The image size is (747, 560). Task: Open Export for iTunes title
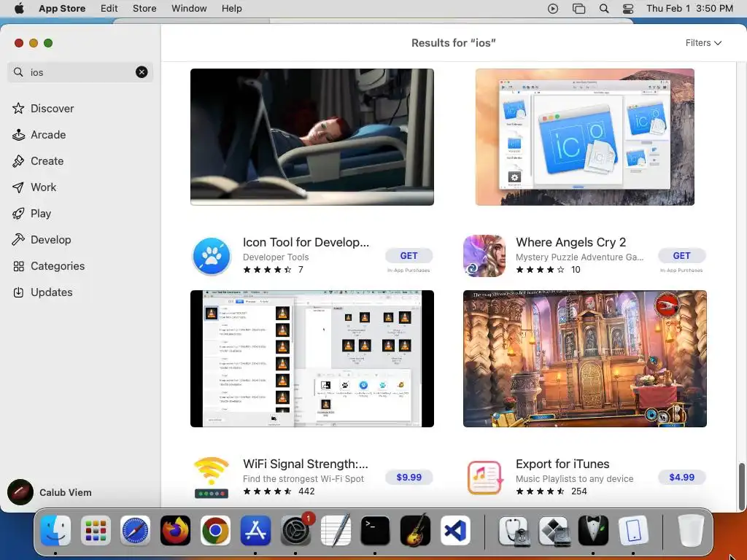(x=562, y=464)
